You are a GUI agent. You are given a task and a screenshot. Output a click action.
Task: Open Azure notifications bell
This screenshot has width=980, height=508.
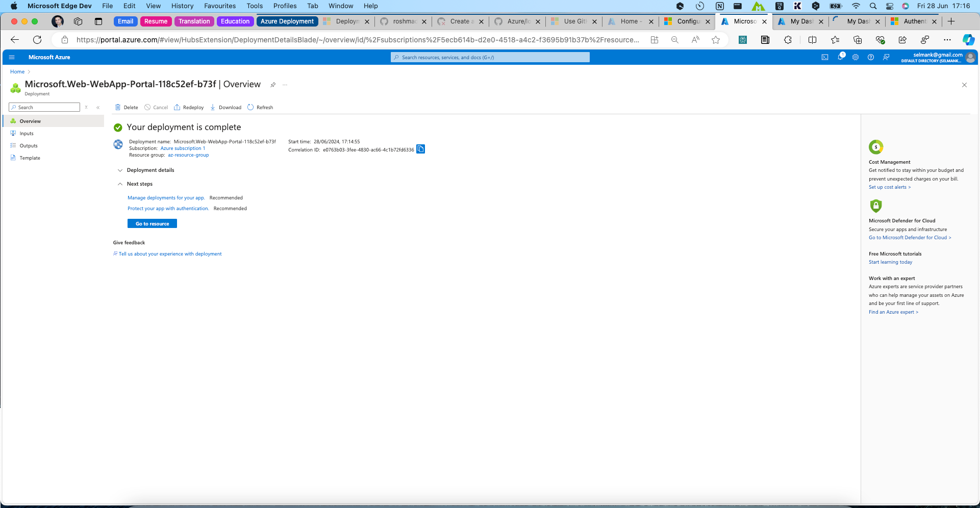tap(840, 57)
